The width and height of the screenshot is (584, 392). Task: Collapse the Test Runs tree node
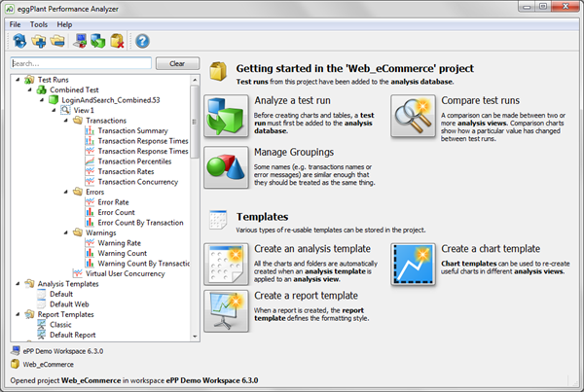point(18,80)
